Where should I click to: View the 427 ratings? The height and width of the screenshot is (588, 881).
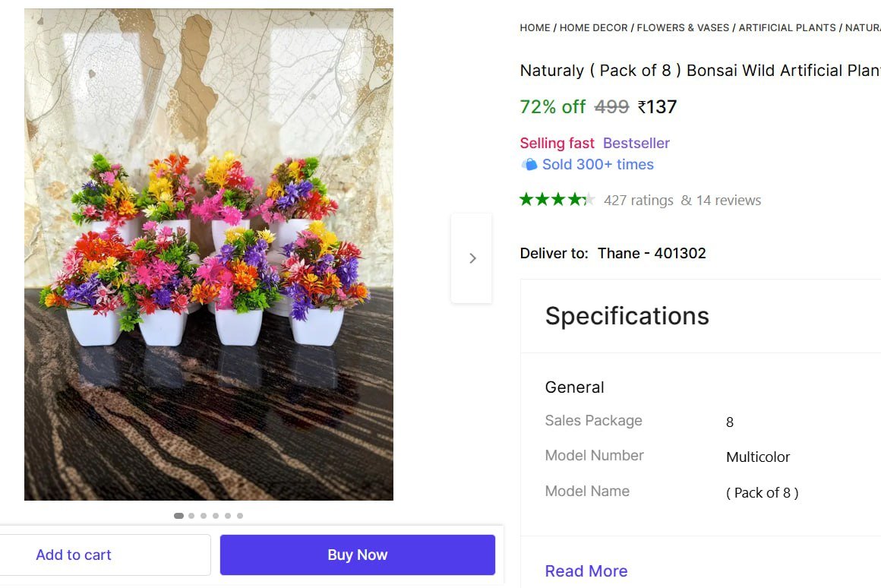click(636, 200)
